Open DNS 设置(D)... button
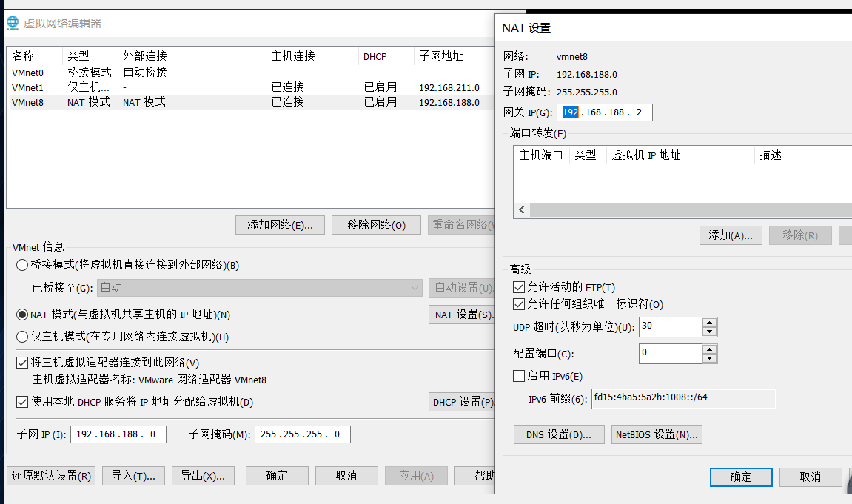 coord(559,434)
